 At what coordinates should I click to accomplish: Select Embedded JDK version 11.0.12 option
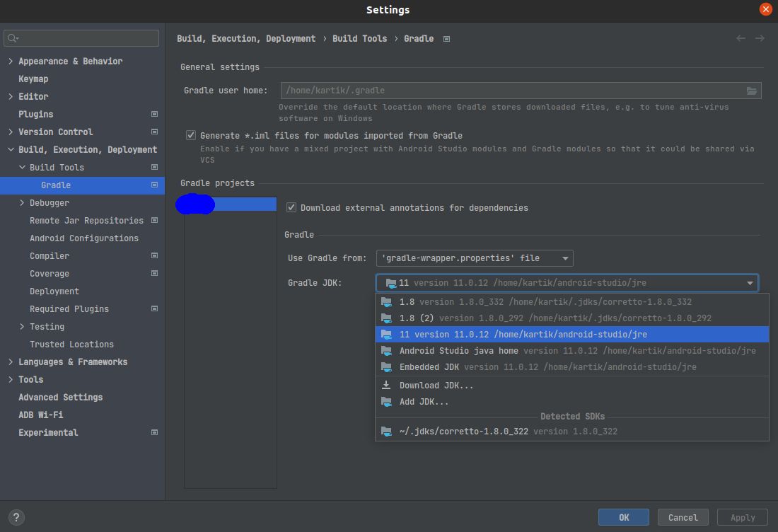point(572,366)
